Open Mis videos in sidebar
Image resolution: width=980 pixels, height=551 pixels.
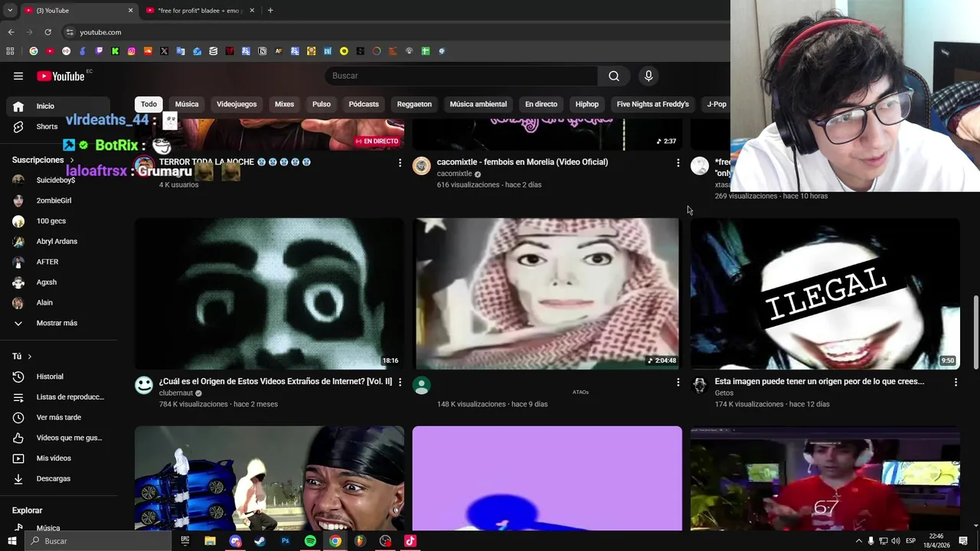58,458
